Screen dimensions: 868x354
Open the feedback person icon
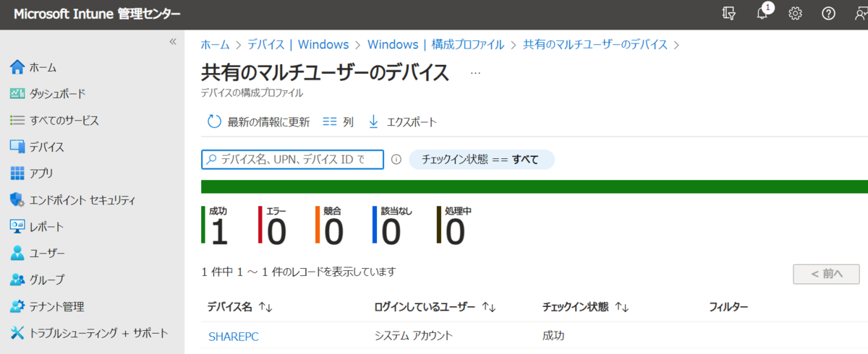(x=860, y=14)
